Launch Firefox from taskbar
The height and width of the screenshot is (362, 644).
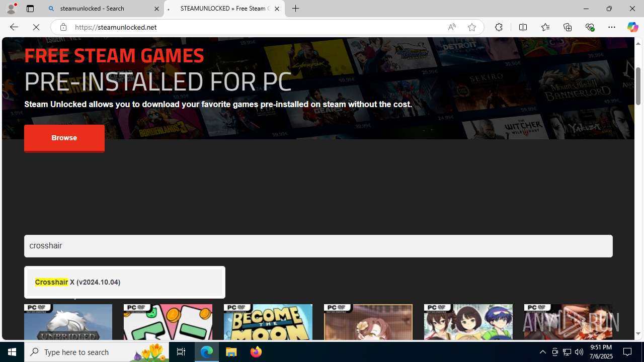256,352
